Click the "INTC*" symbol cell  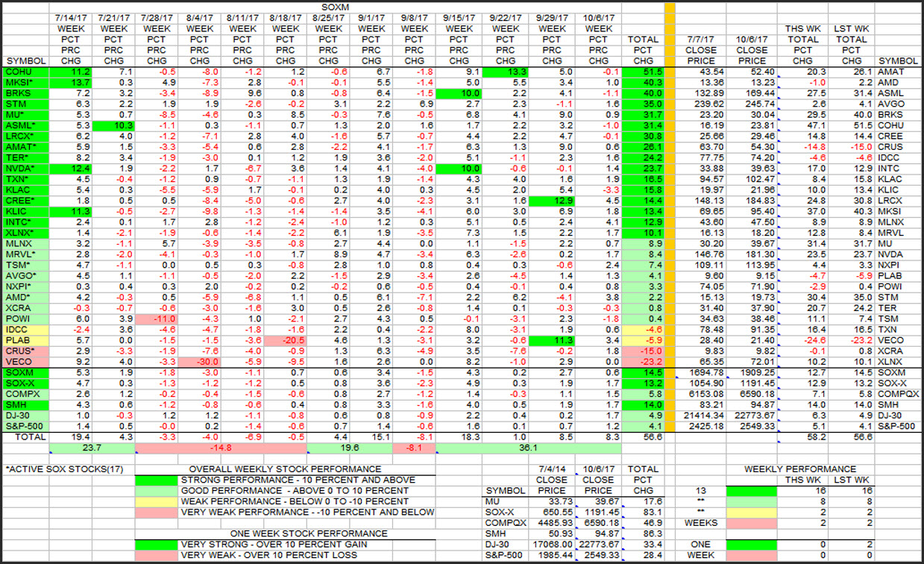pyautogui.click(x=26, y=222)
